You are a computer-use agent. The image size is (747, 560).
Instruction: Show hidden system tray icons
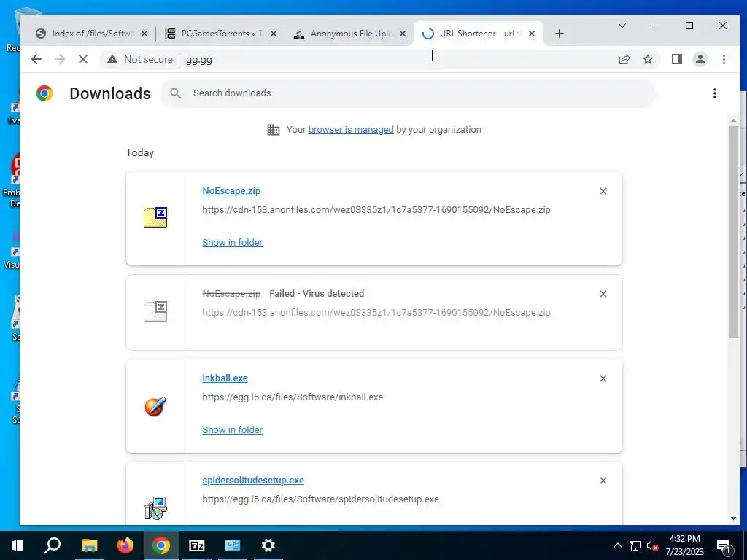[617, 545]
